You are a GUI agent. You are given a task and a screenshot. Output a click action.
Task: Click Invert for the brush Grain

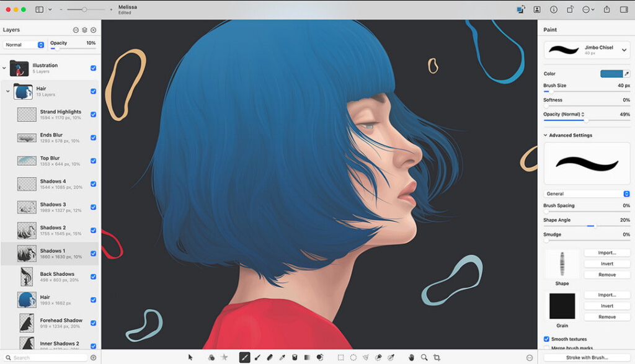pos(607,306)
